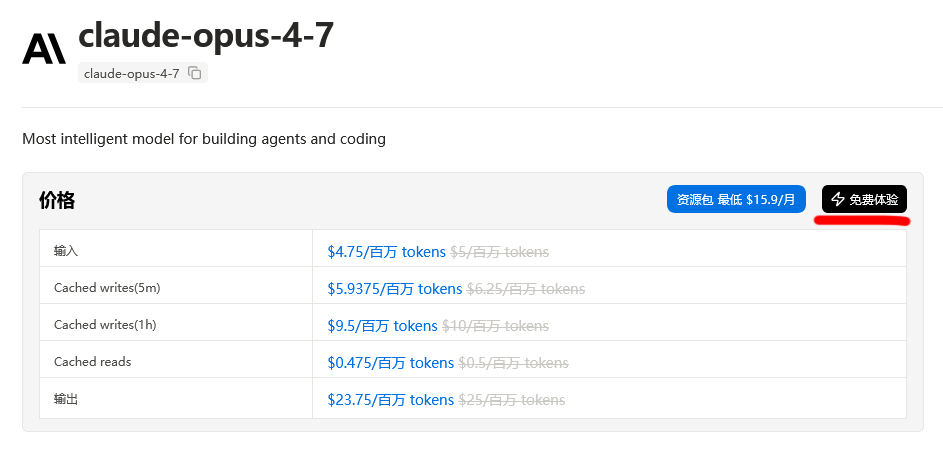Click the $5.9375/百万 tokens price

394,289
